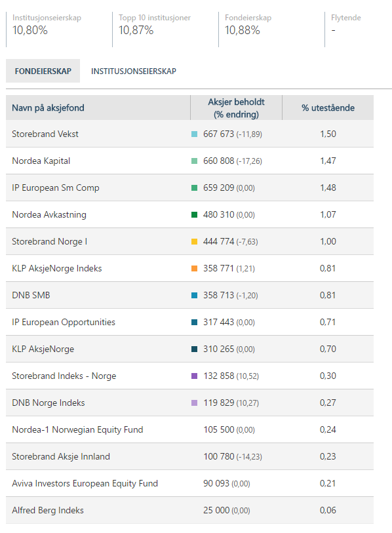This screenshot has height=533, width=392.
Task: Click the green swatch for IP European Sm Comp
Action: click(x=195, y=188)
